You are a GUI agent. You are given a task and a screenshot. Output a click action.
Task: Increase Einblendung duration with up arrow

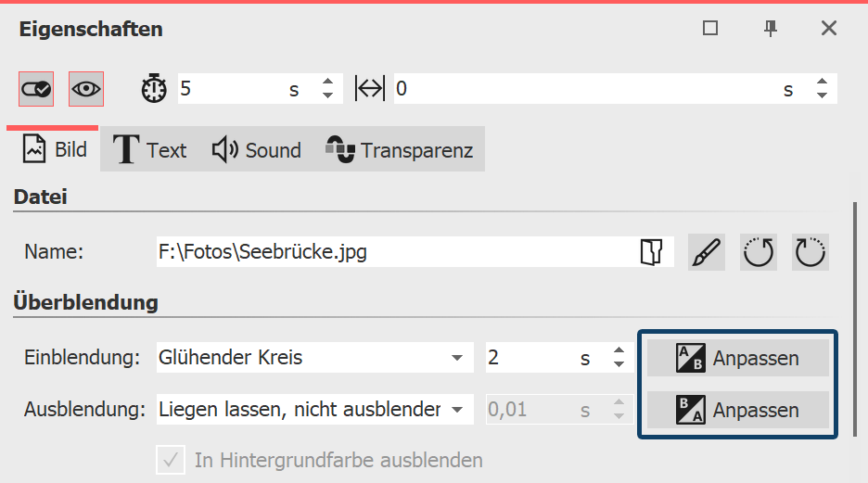(x=619, y=350)
